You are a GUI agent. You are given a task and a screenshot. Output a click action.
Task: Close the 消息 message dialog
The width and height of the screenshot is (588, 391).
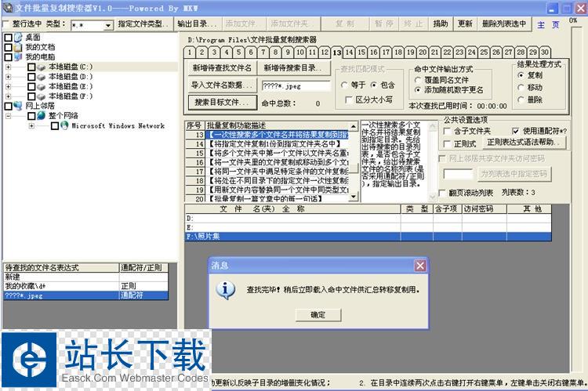pos(420,266)
